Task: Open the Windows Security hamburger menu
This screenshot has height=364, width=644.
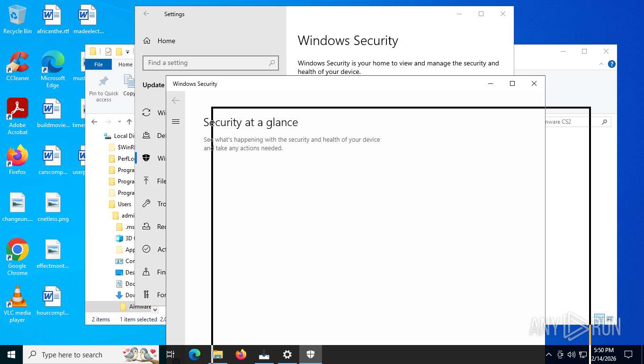Action: [176, 122]
